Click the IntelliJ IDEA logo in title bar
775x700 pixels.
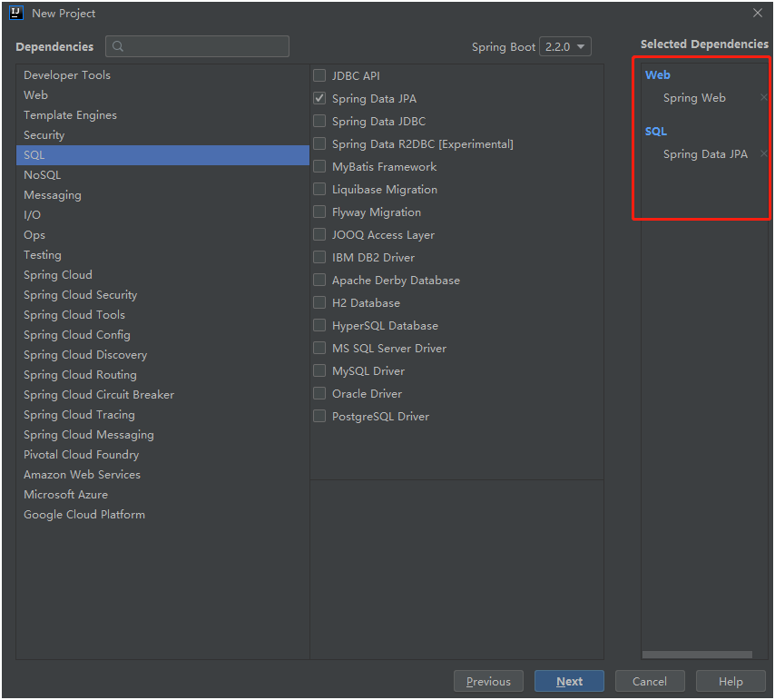pos(16,13)
